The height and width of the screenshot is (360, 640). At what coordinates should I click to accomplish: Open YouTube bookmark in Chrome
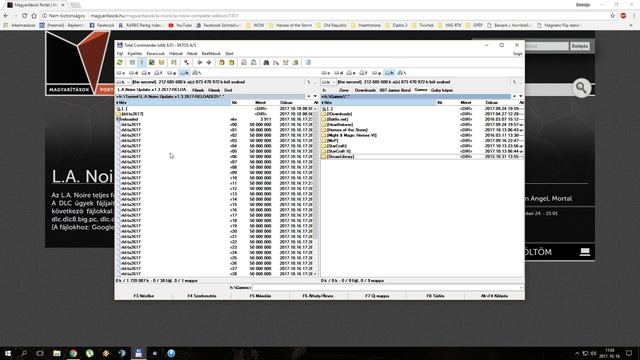pyautogui.click(x=180, y=25)
